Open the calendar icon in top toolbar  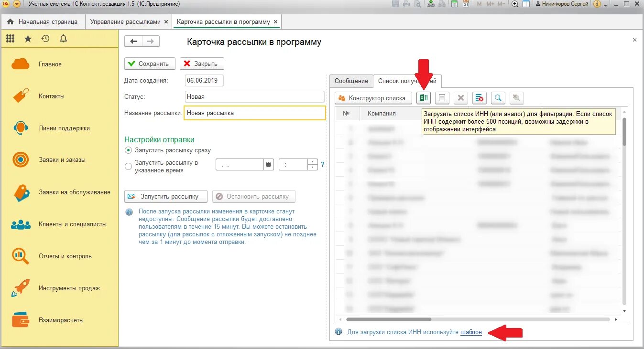point(465,4)
